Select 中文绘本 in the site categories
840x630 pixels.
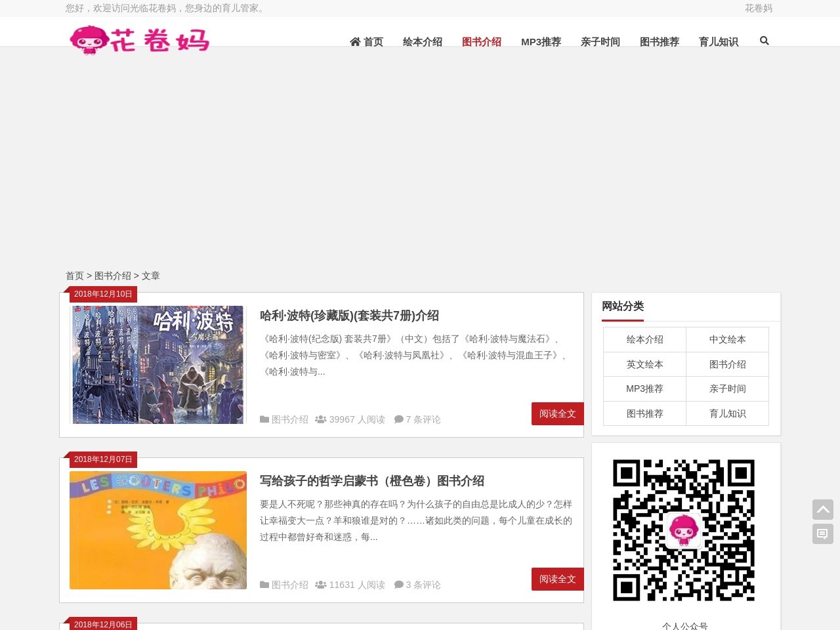pyautogui.click(x=727, y=339)
